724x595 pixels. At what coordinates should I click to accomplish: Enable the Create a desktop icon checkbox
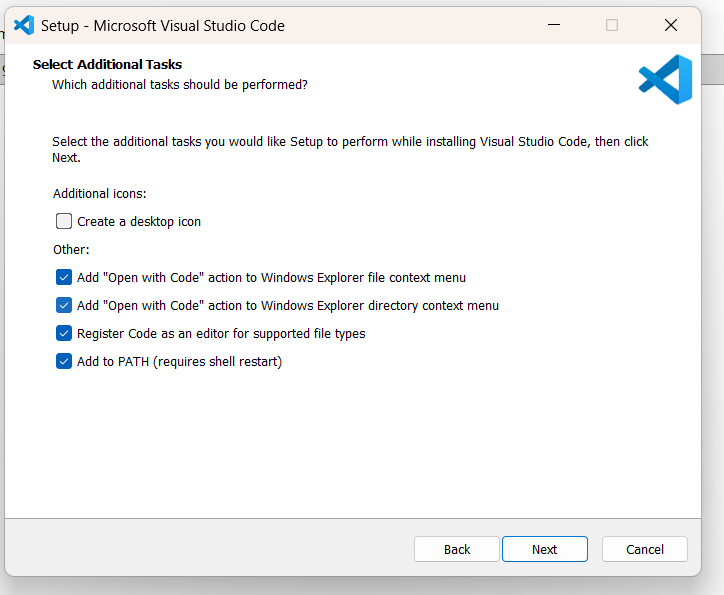[64, 221]
